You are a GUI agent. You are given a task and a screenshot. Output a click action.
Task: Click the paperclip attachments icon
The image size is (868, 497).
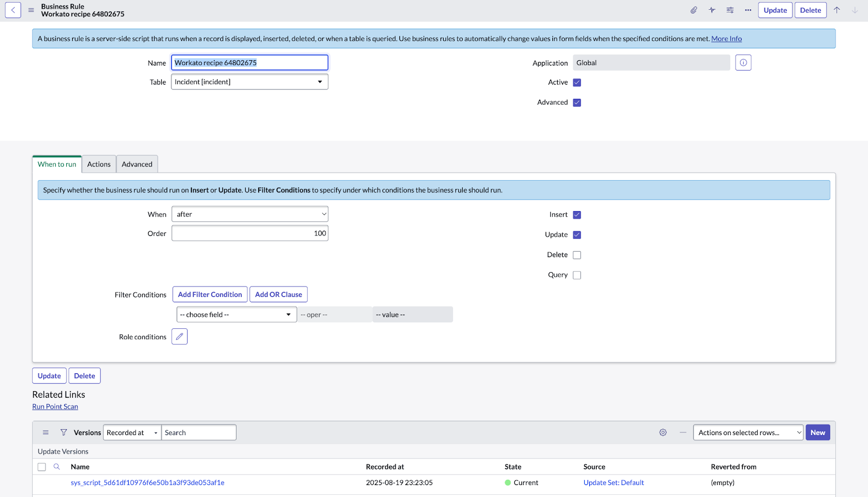[694, 10]
